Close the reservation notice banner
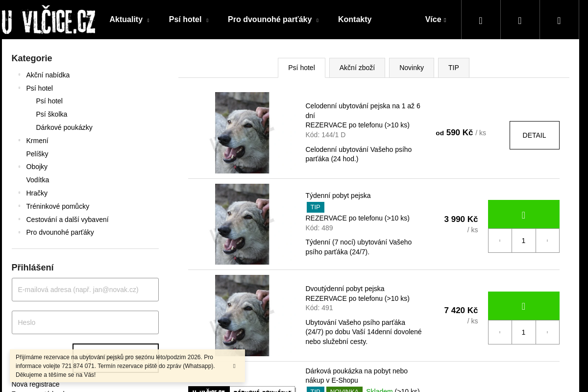The height and width of the screenshot is (392, 588). point(234,366)
